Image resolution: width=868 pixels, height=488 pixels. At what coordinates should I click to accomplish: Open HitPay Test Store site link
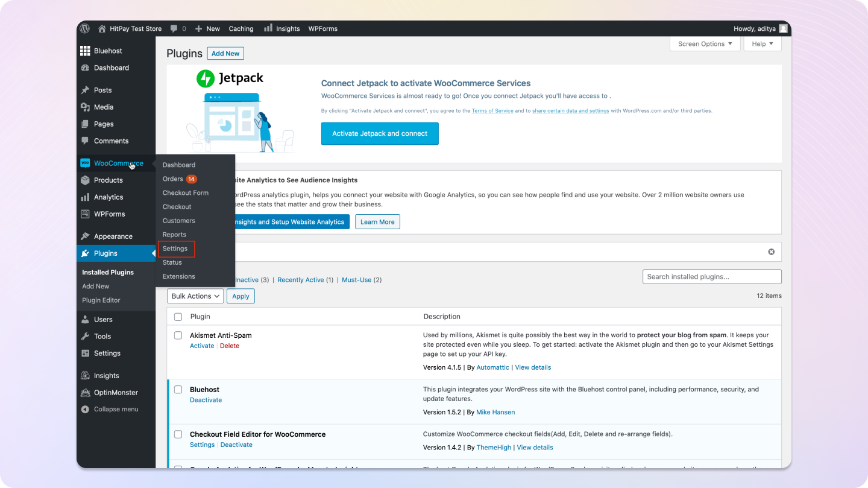pyautogui.click(x=130, y=28)
